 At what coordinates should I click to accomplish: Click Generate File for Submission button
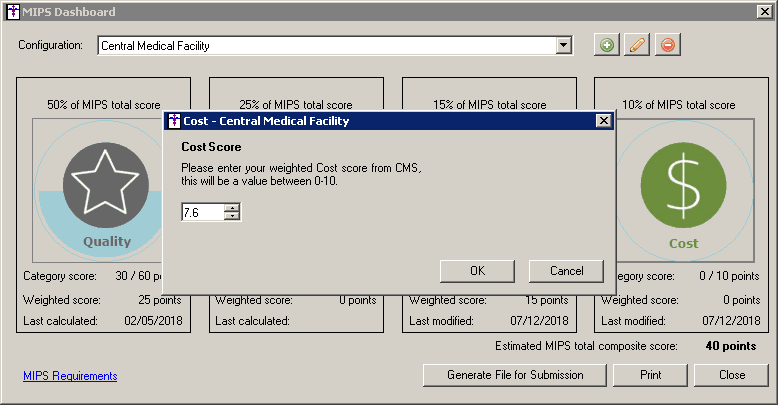[516, 375]
